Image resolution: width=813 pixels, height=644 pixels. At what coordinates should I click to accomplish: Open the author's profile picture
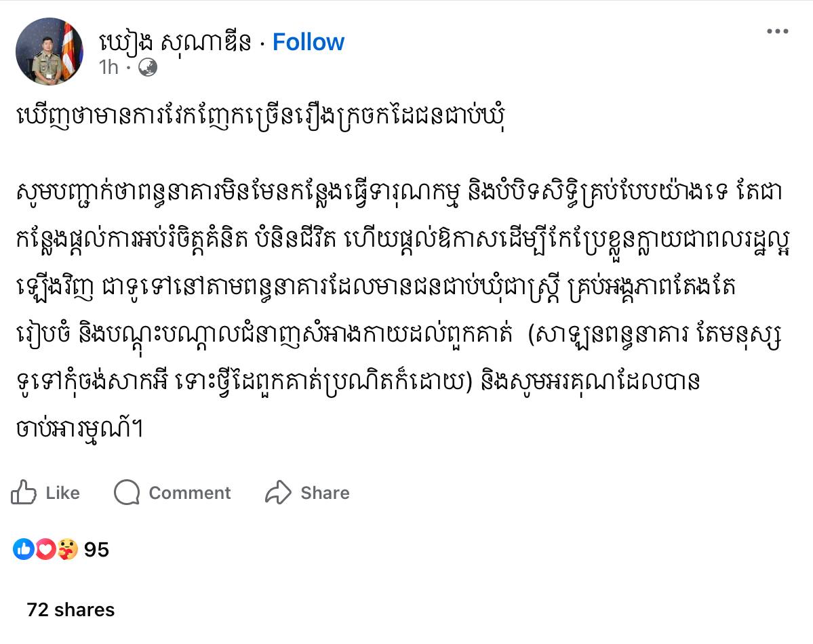(x=49, y=52)
